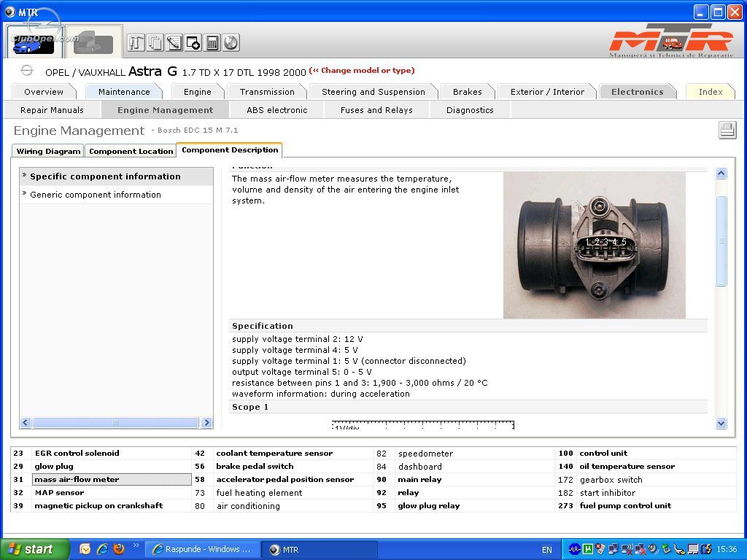Click the print icon

(727, 130)
